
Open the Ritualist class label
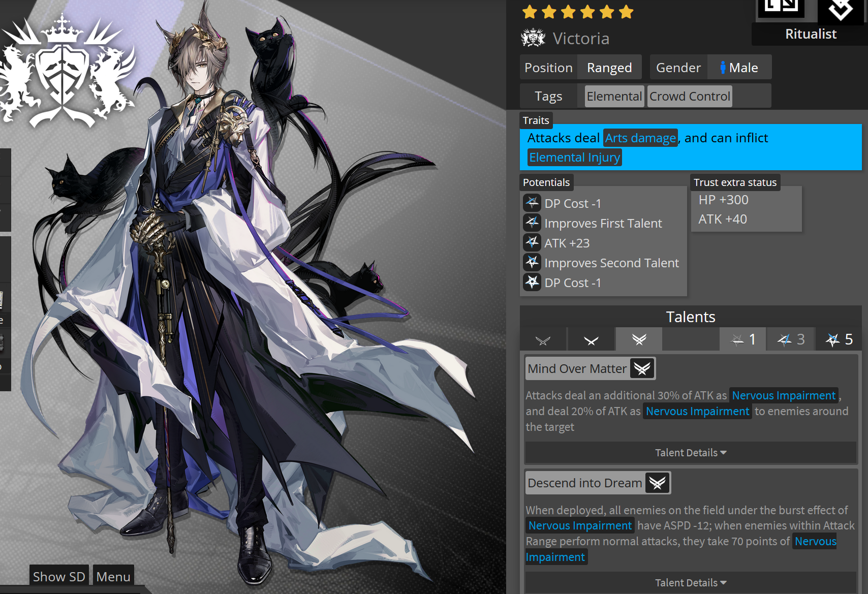click(x=811, y=34)
